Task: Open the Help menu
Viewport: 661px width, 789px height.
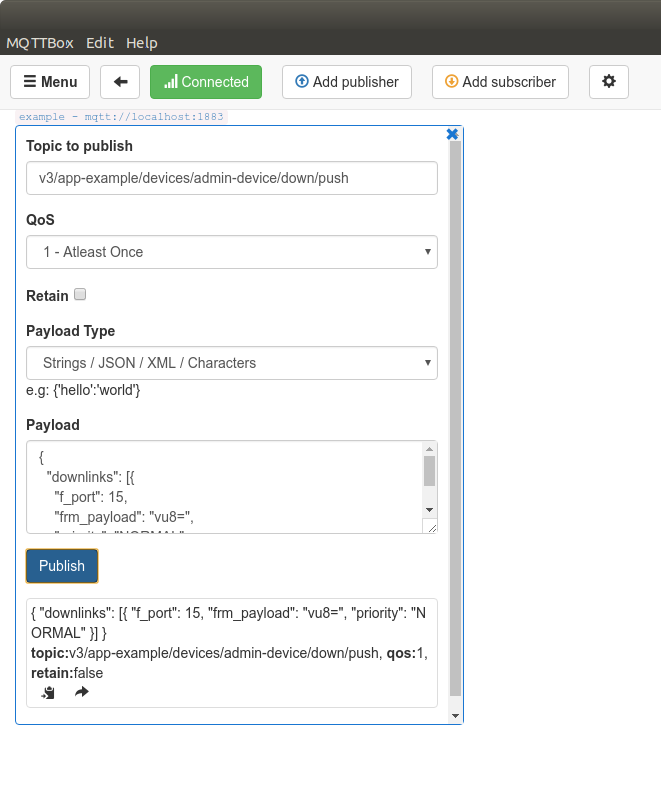Action: pyautogui.click(x=142, y=43)
